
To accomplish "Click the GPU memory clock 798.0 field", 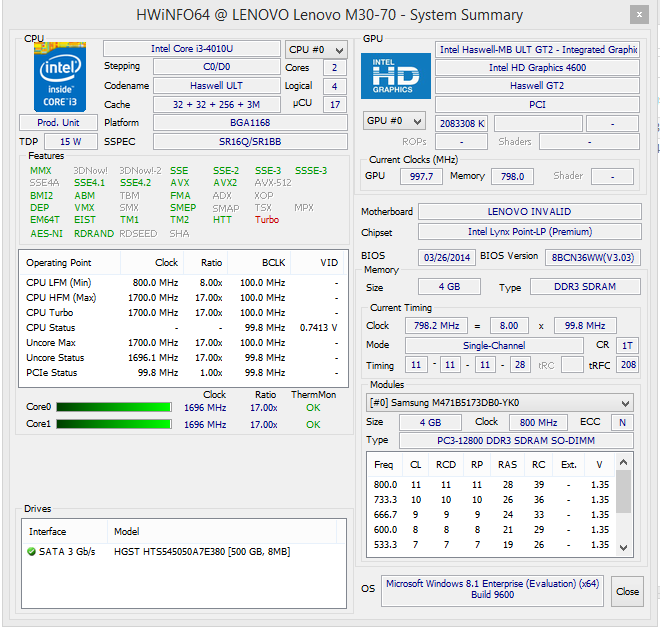I will point(512,176).
